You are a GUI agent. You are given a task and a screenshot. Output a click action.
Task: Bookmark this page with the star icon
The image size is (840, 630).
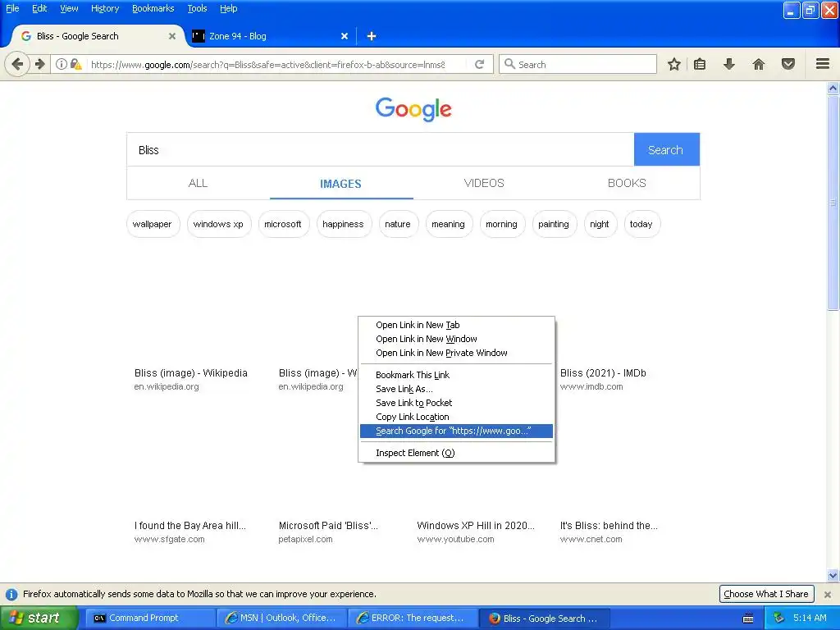(x=674, y=64)
